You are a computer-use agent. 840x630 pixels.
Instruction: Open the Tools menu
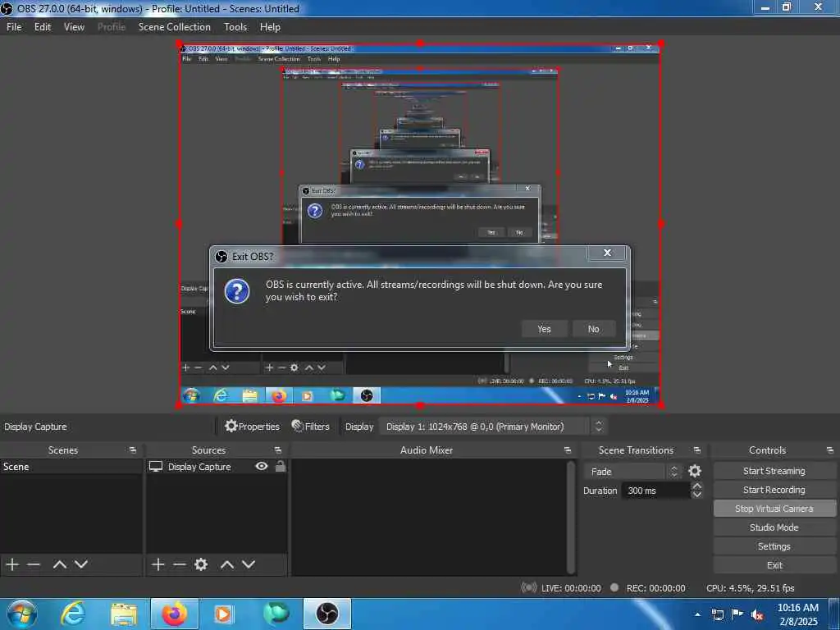[x=235, y=27]
